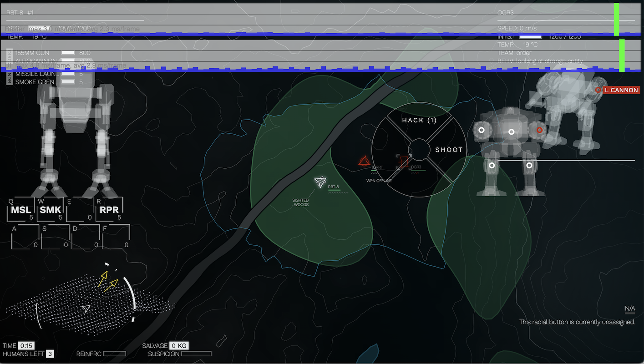Select the white RBT-8 player unit arrow
Image resolution: width=644 pixels, height=364 pixels.
(x=320, y=182)
